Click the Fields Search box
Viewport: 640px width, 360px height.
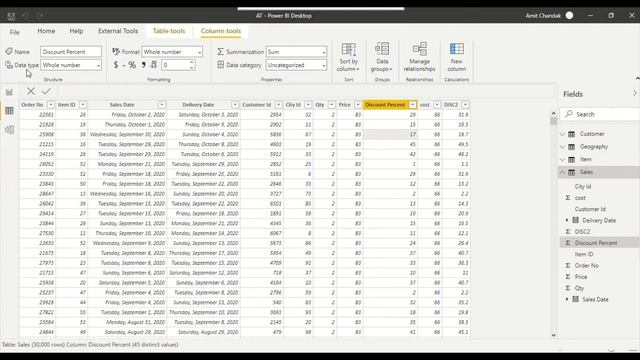click(x=600, y=114)
